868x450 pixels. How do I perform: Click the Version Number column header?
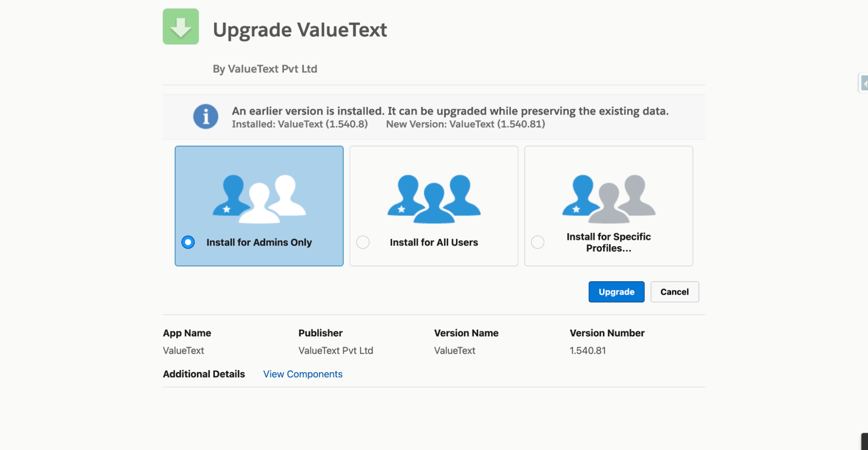(607, 333)
